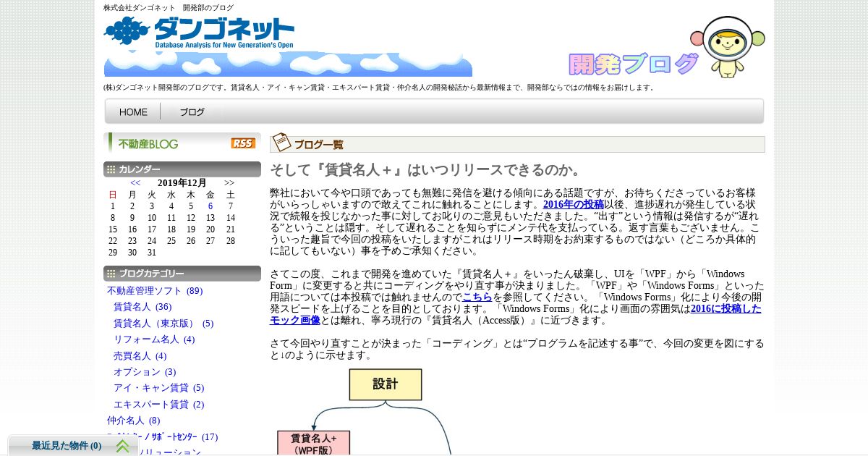Expand the 最近見た物件 panel arrow
Image resolution: width=868 pixels, height=456 pixels.
(123, 446)
